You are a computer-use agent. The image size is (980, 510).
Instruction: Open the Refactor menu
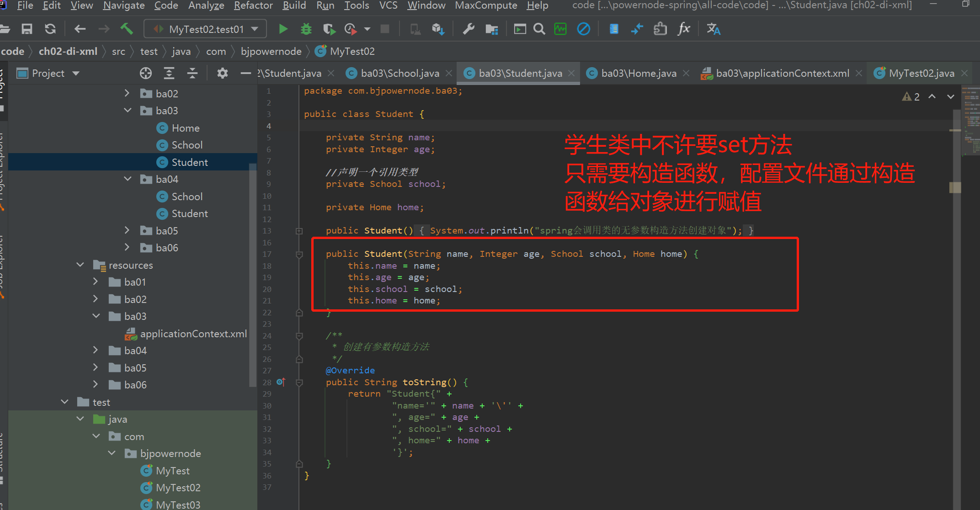click(x=253, y=5)
